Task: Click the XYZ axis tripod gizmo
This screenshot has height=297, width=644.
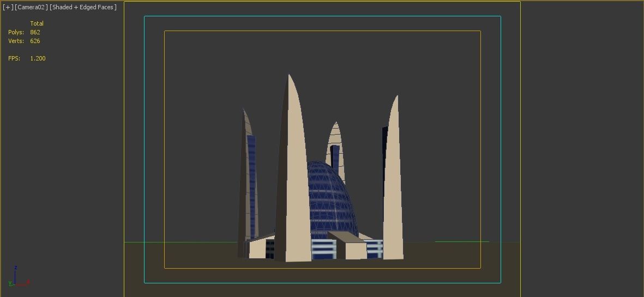Action: coord(18,276)
